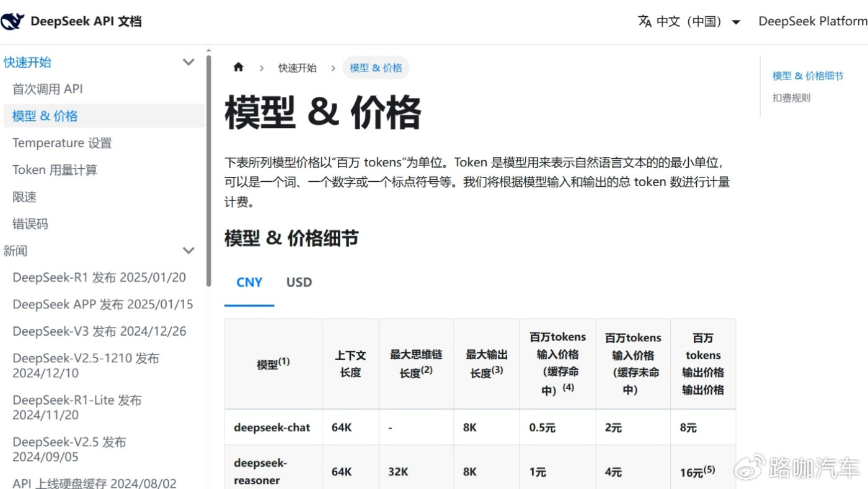Click the DeepSeek Platform link
The image size is (868, 489).
coord(813,21)
